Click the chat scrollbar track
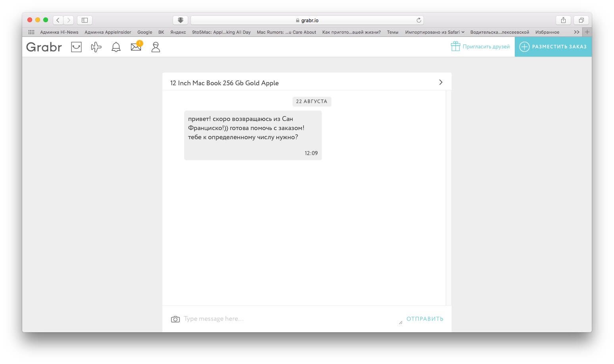Viewport: 614px width, 364px height. pos(448,197)
